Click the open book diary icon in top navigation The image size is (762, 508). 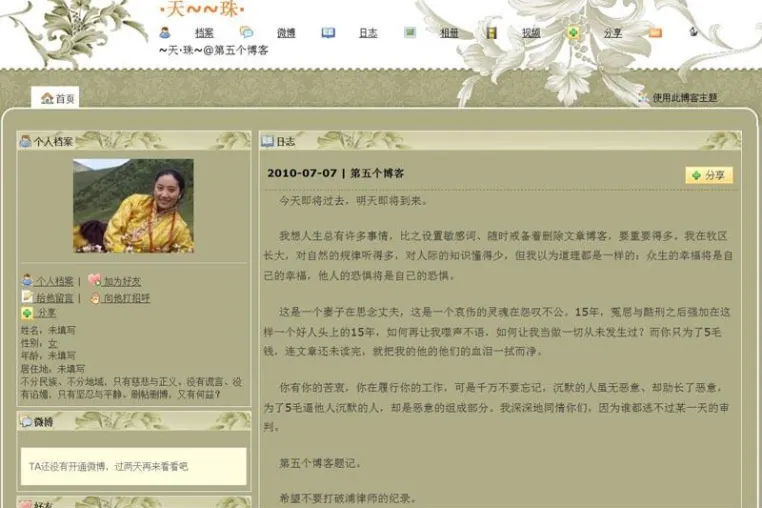(329, 33)
